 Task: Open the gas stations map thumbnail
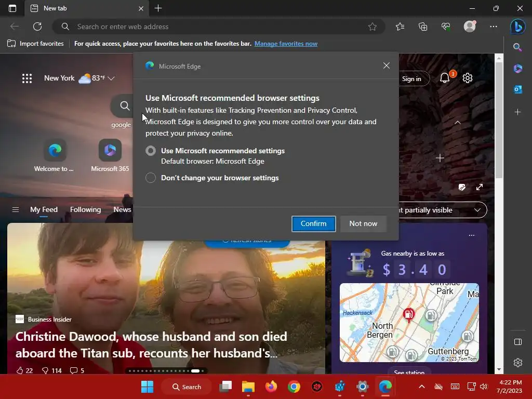[x=409, y=322]
